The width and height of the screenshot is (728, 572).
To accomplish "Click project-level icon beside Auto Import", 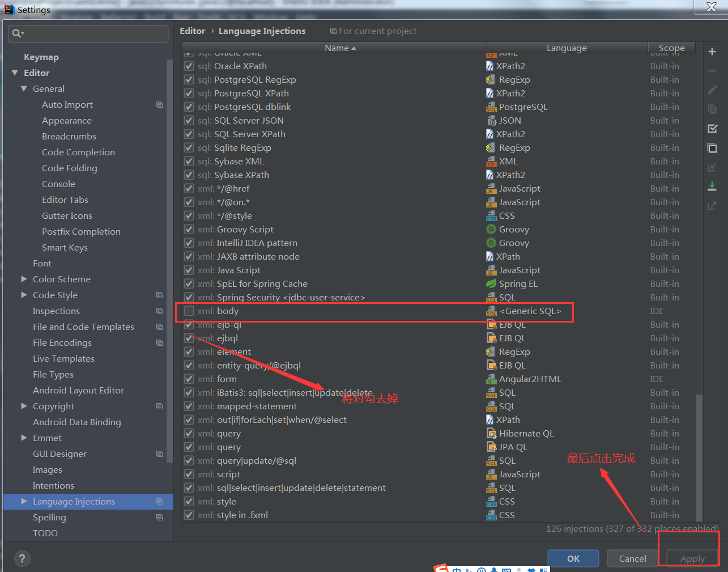I will [159, 105].
